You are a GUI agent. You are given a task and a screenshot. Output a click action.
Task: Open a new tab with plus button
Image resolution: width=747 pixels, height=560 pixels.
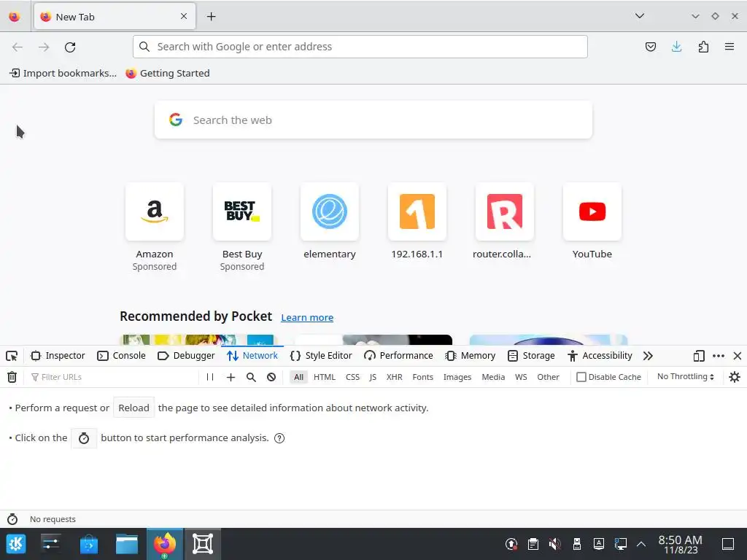pos(211,17)
